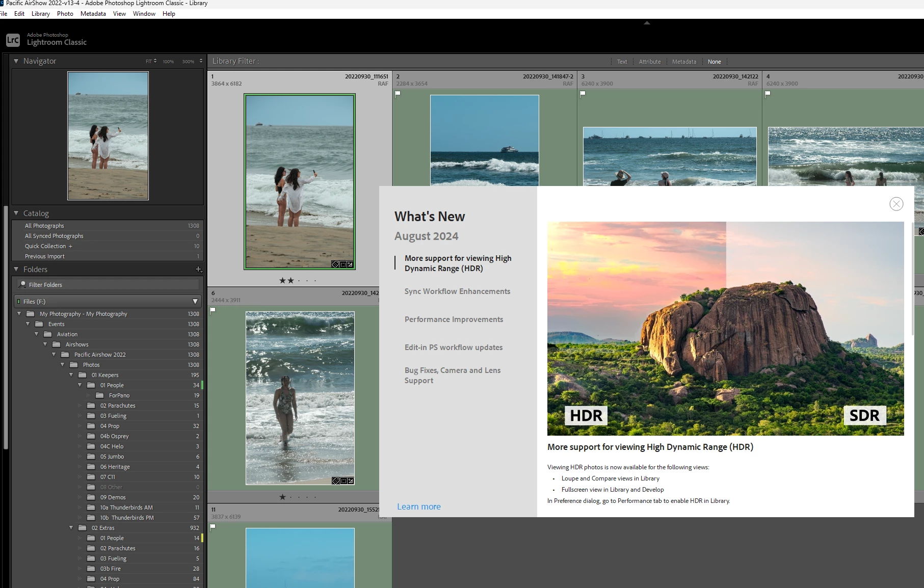Image resolution: width=924 pixels, height=588 pixels.
Task: Click the Learn more link
Action: click(x=419, y=506)
